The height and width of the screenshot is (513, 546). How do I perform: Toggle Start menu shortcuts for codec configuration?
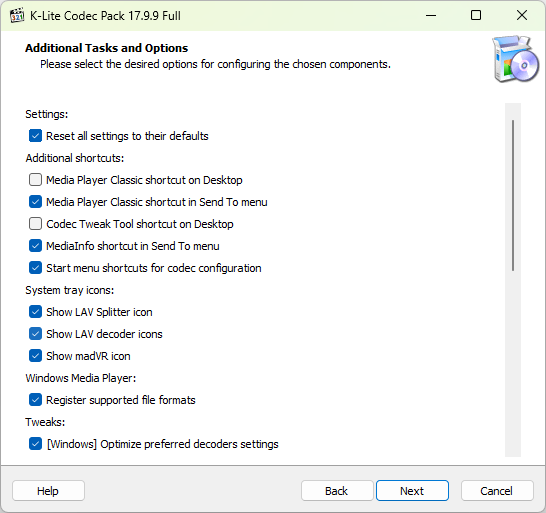35,268
